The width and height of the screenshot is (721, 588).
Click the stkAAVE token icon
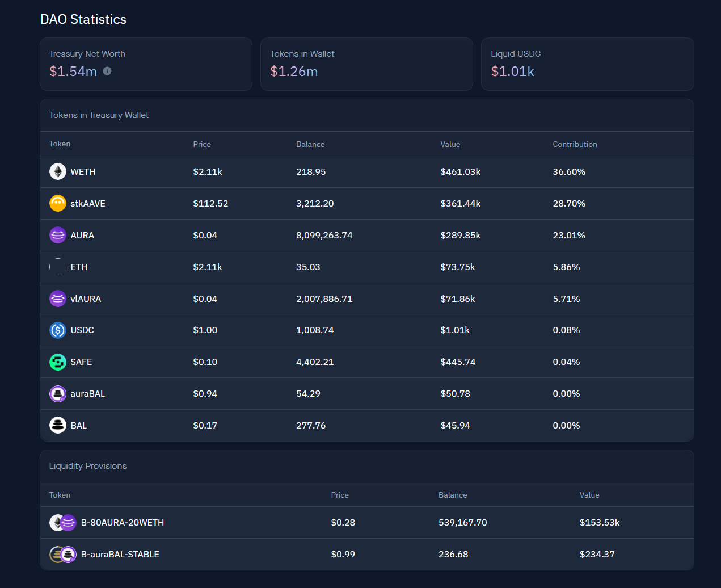(58, 203)
